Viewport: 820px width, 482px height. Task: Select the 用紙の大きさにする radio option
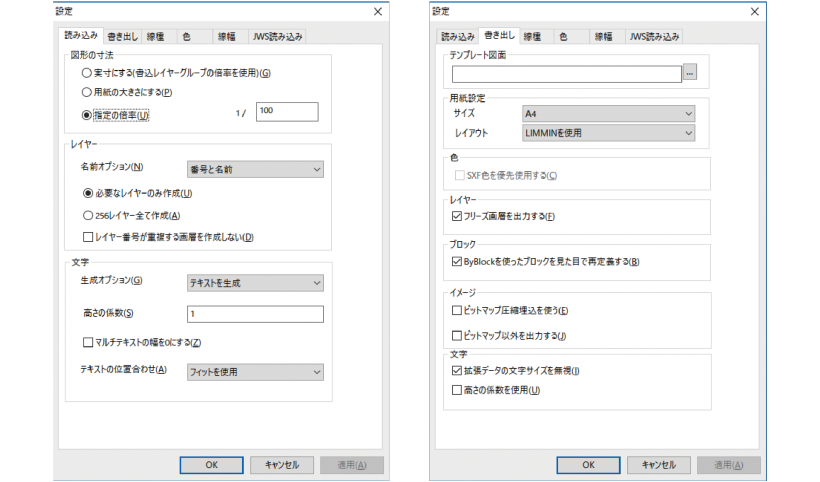point(87,93)
